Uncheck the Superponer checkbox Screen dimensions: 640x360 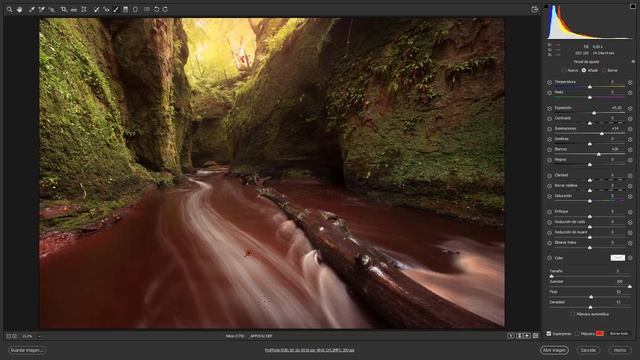tap(549, 333)
